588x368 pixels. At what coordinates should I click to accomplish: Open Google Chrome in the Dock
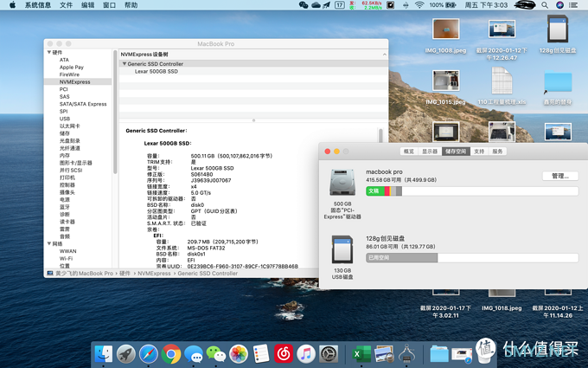pos(171,354)
